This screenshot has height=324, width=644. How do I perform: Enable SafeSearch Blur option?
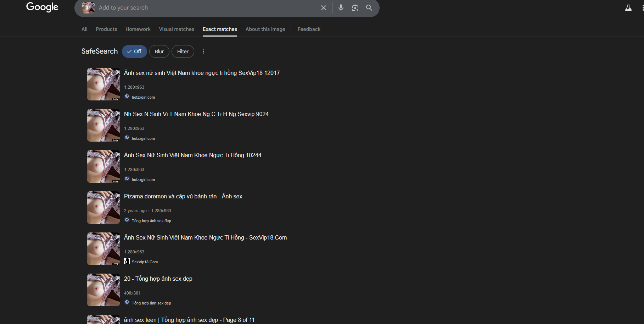(159, 51)
